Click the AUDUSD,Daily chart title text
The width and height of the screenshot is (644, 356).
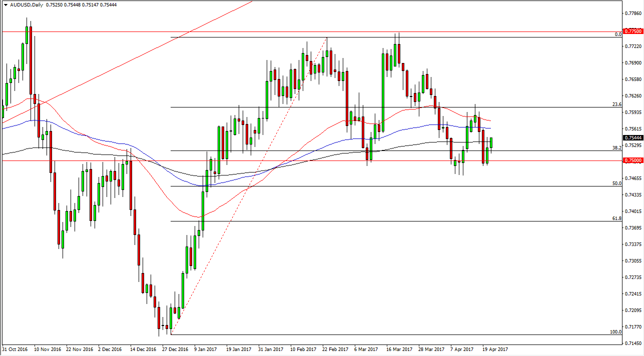[28, 4]
